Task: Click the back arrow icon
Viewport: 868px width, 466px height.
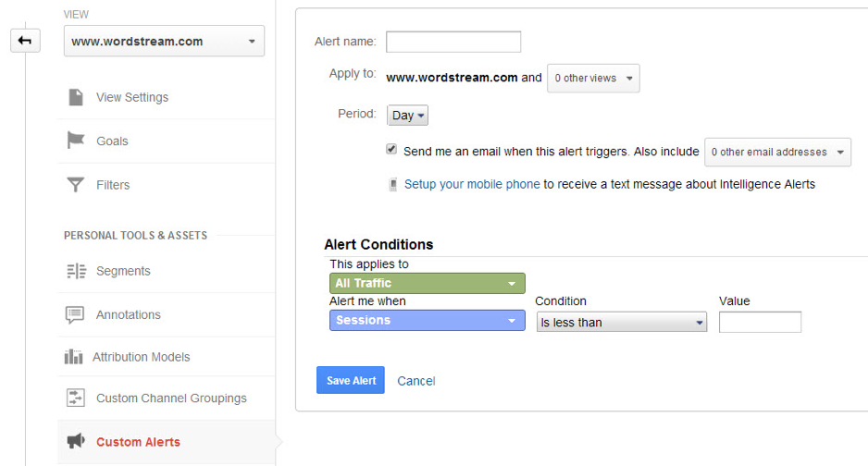Action: tap(25, 41)
